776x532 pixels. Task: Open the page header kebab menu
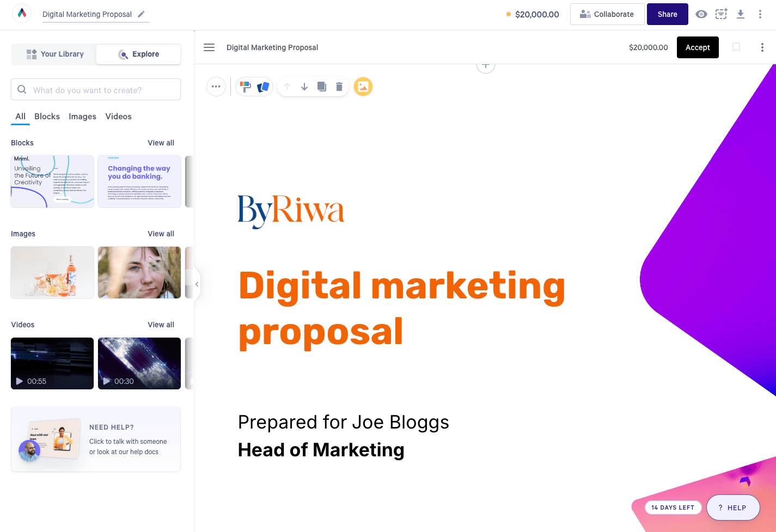click(762, 47)
